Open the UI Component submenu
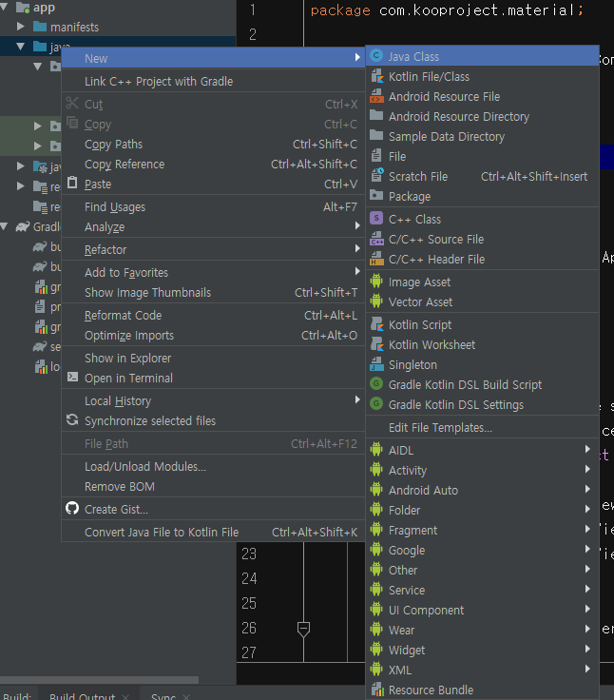The width and height of the screenshot is (614, 700). click(483, 610)
